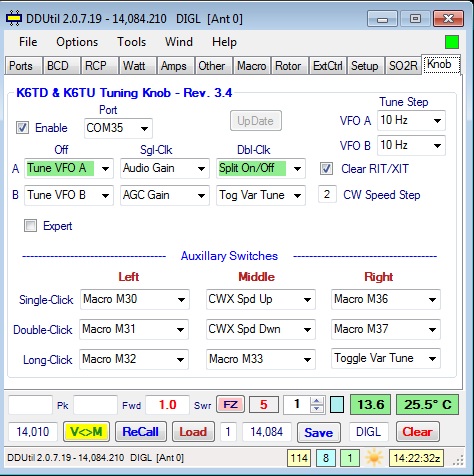Click the 13.6 voltage display
The image size is (474, 476).
click(370, 405)
